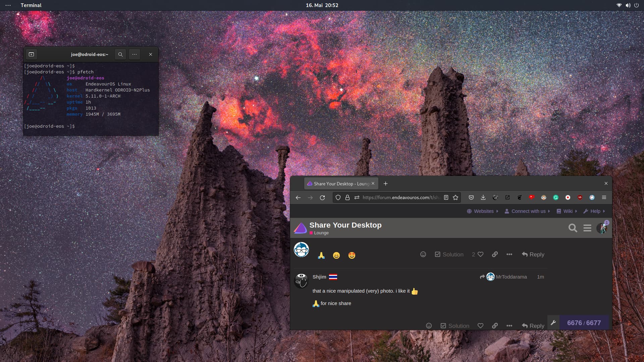Save page to Pocket
644x362 pixels.
(471, 197)
